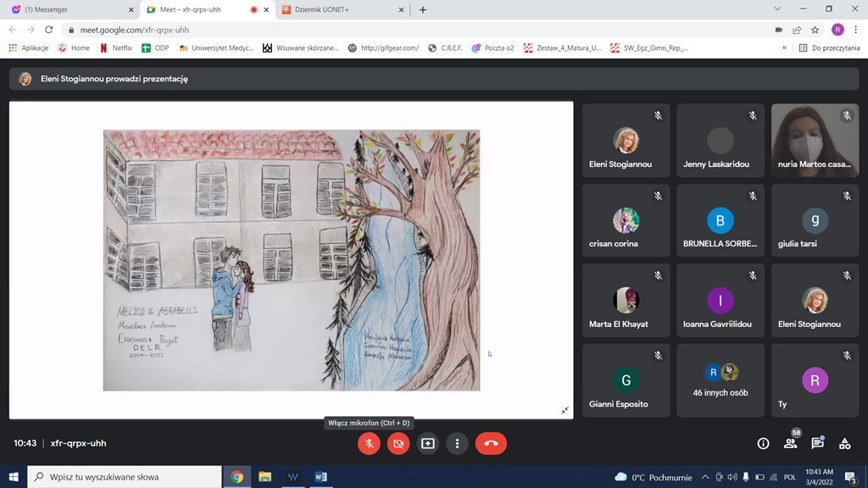Viewport: 868px width, 488px height.
Task: Select the giulia tarsi participant tile
Action: 815,220
